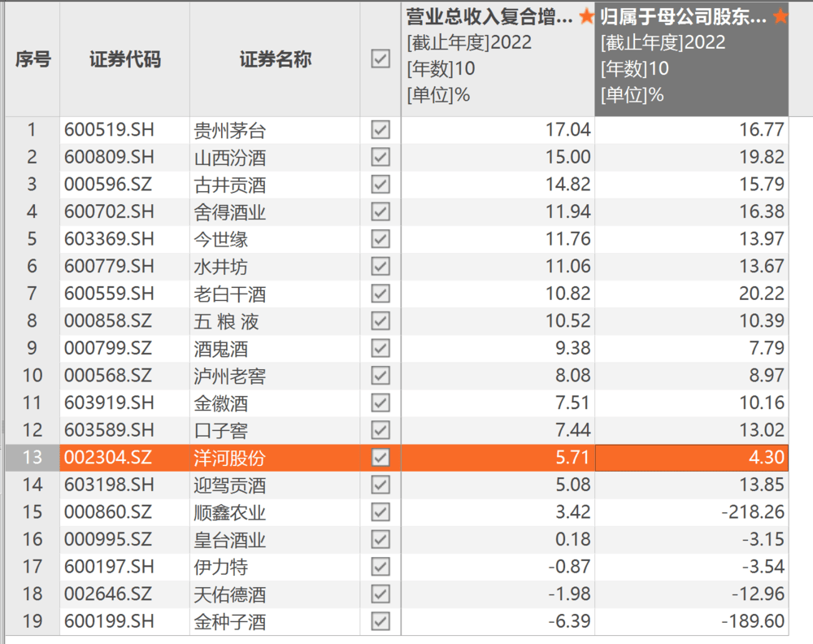Toggle checkbox in 皇台酒业 row
The image size is (813, 644).
(380, 539)
